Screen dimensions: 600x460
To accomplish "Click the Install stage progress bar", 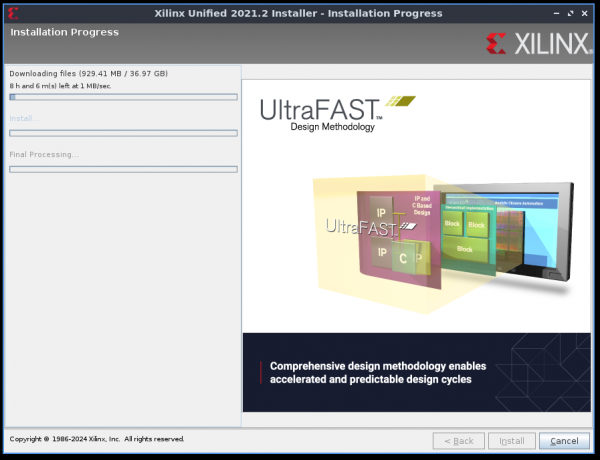I will pyautogui.click(x=123, y=132).
